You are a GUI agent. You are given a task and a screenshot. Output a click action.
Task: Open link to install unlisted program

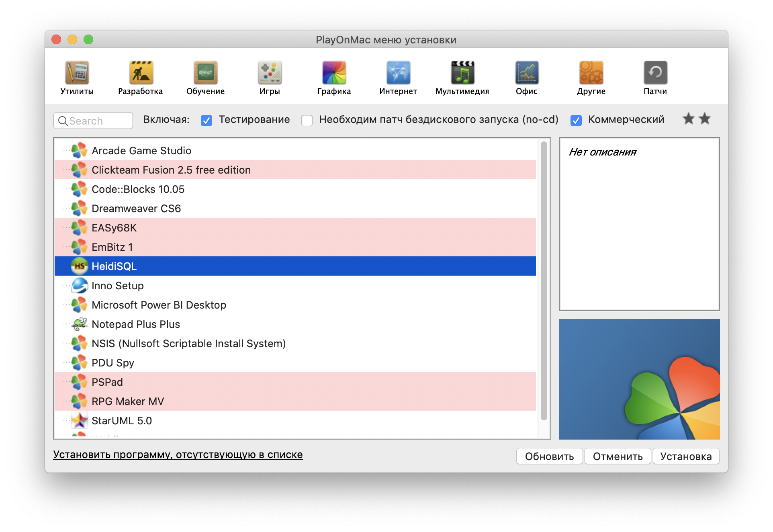[178, 454]
